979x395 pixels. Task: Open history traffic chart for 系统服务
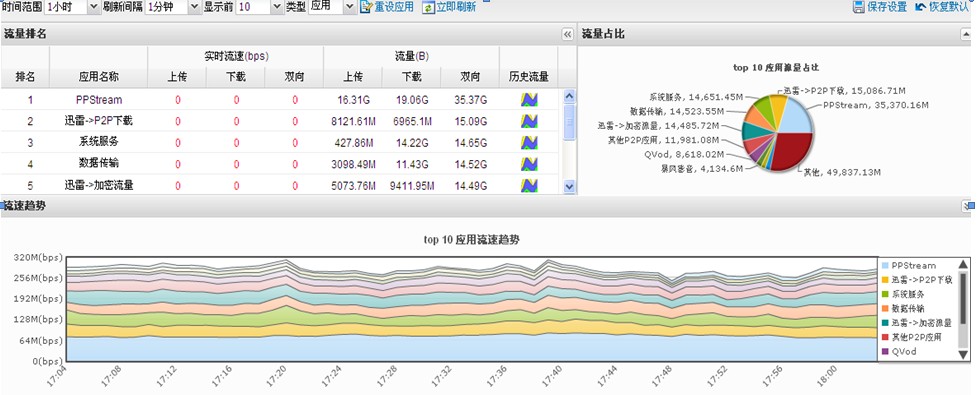[x=529, y=143]
